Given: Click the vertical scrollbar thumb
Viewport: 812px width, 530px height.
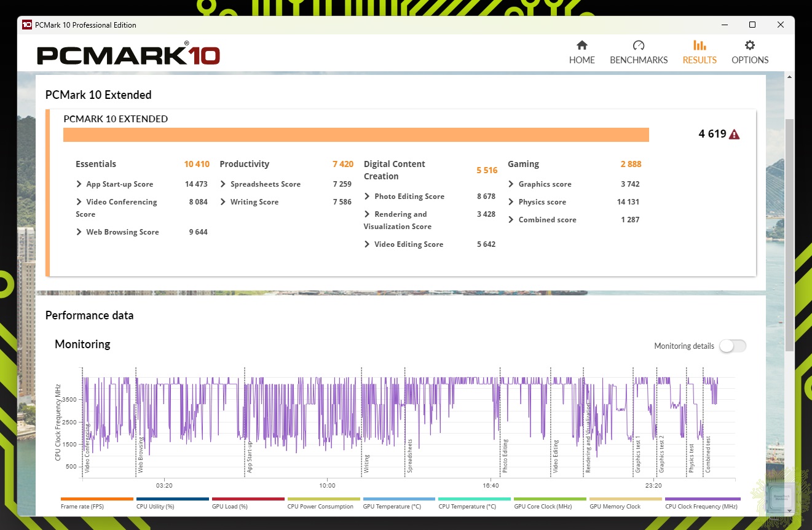Looking at the screenshot, I should 790,235.
